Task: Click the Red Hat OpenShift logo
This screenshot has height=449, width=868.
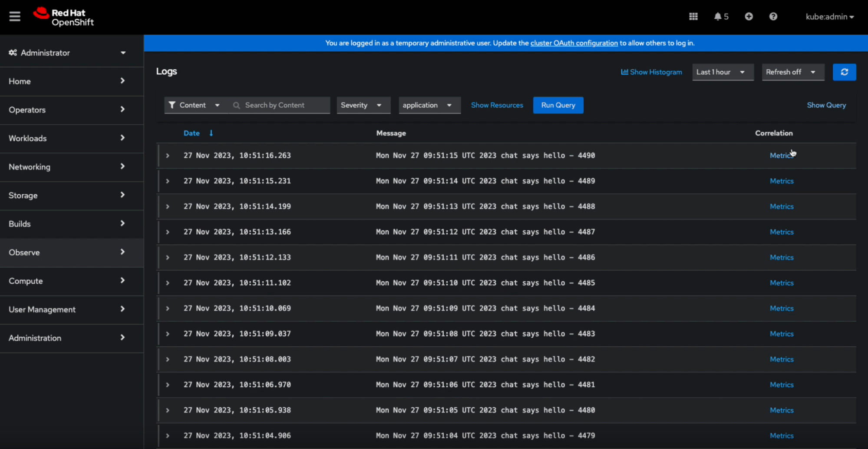Action: 63,17
